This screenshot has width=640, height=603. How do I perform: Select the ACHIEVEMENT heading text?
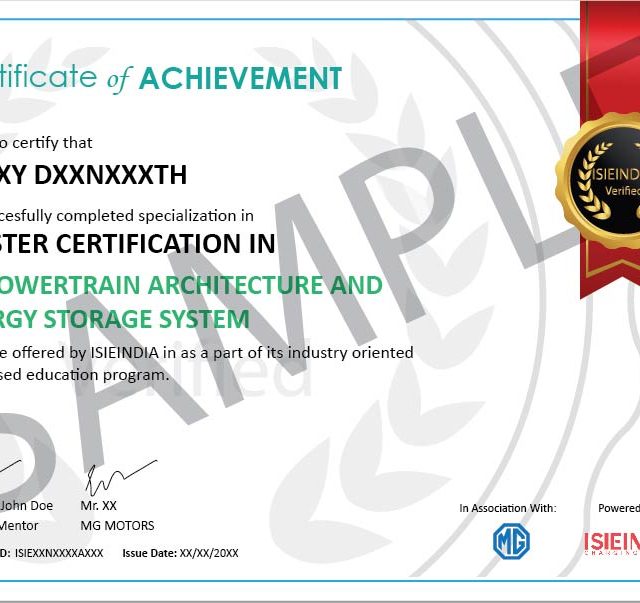coord(240,78)
